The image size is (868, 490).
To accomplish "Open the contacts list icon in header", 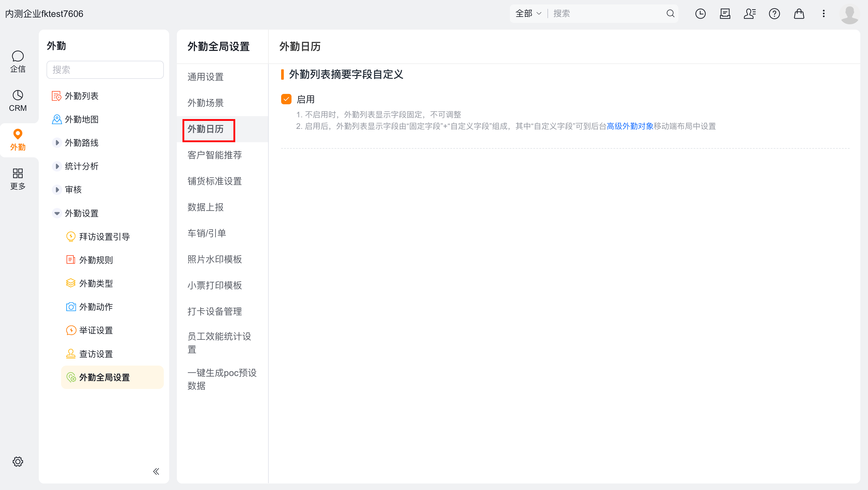I will [x=750, y=14].
